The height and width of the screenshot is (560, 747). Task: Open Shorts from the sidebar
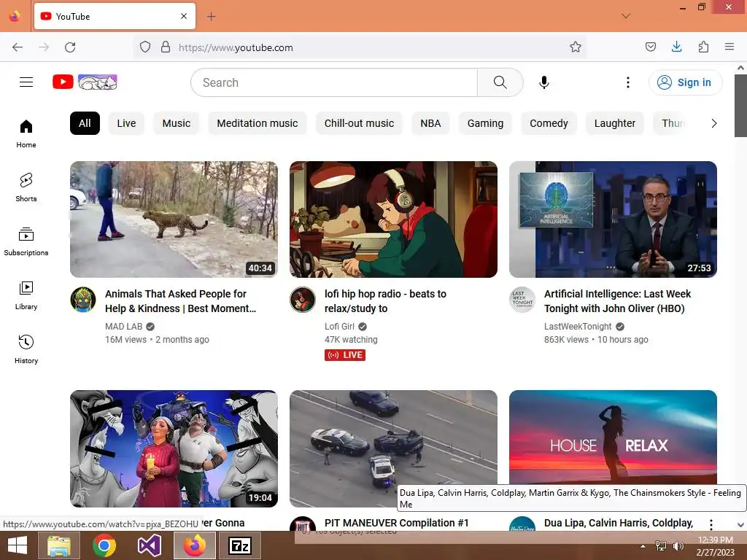pyautogui.click(x=26, y=187)
